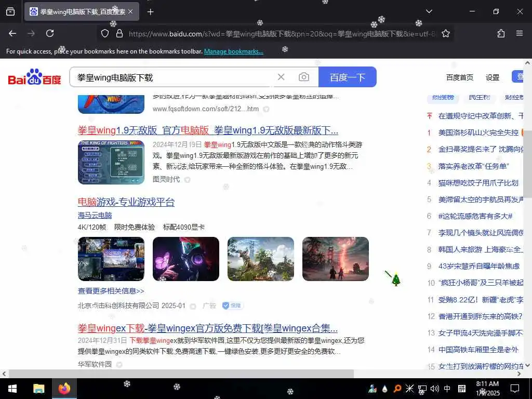Screen dimensions: 532x399
Task: Click the small Christmas tree icon
Action: point(395,280)
